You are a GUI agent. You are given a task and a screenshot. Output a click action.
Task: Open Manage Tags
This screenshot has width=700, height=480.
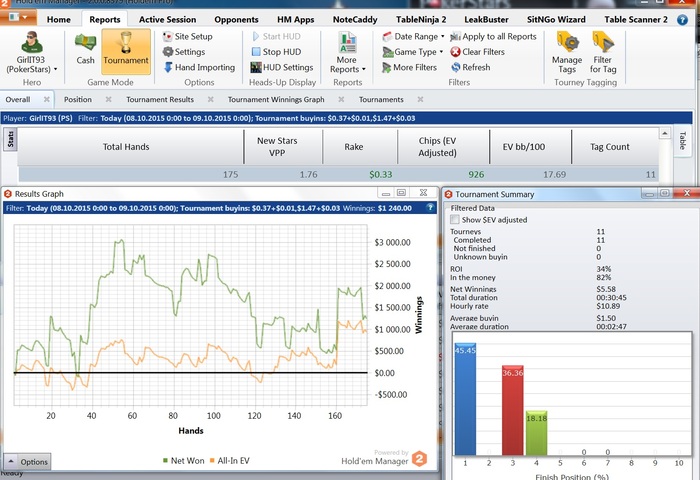(x=567, y=53)
